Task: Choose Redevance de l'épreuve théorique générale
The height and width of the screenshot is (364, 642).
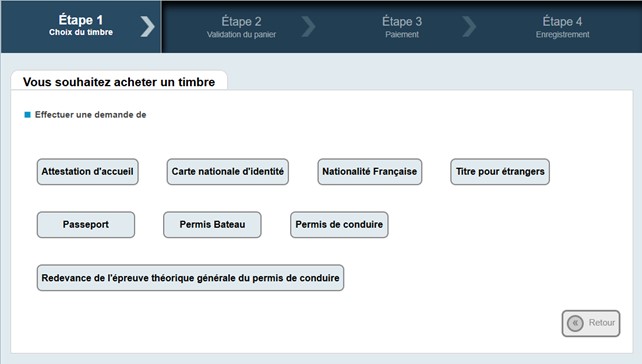Action: click(x=190, y=278)
